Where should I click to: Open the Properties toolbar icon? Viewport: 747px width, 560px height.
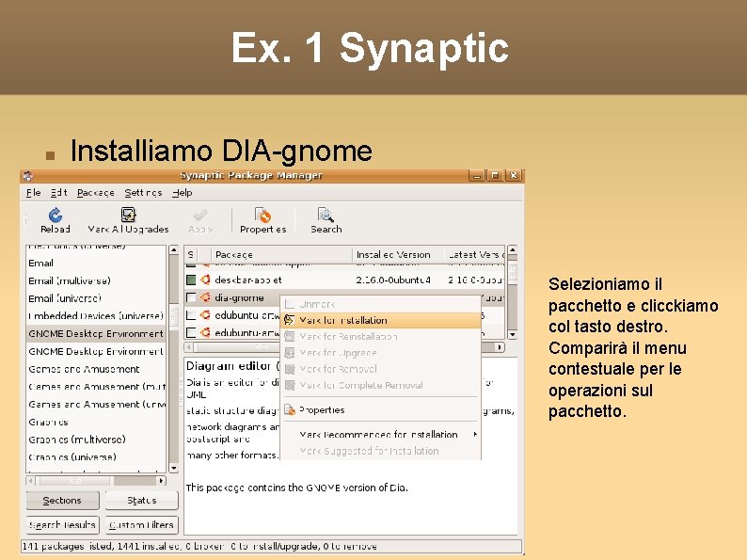pyautogui.click(x=262, y=215)
